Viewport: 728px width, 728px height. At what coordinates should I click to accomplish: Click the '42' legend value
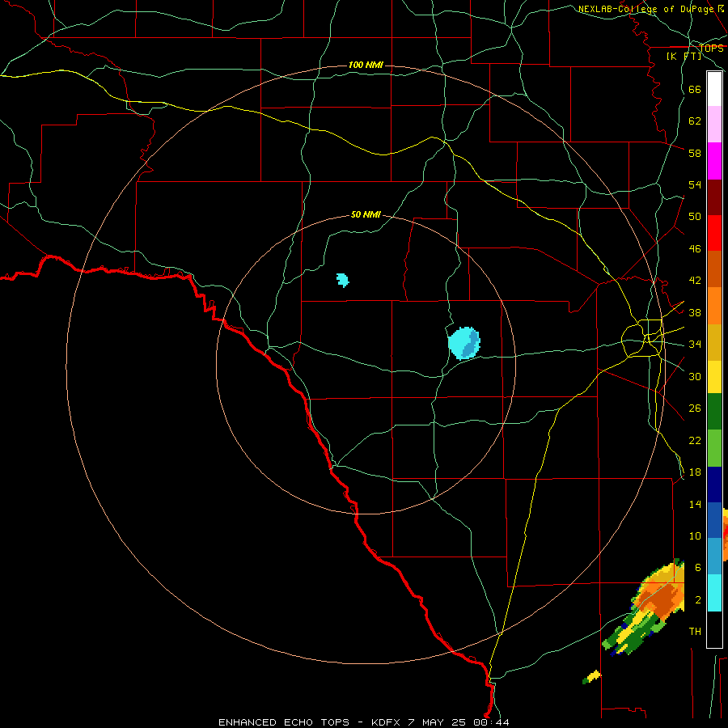695,281
